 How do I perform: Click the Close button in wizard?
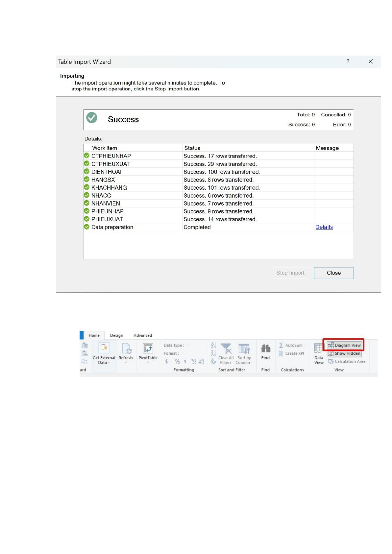coord(333,273)
